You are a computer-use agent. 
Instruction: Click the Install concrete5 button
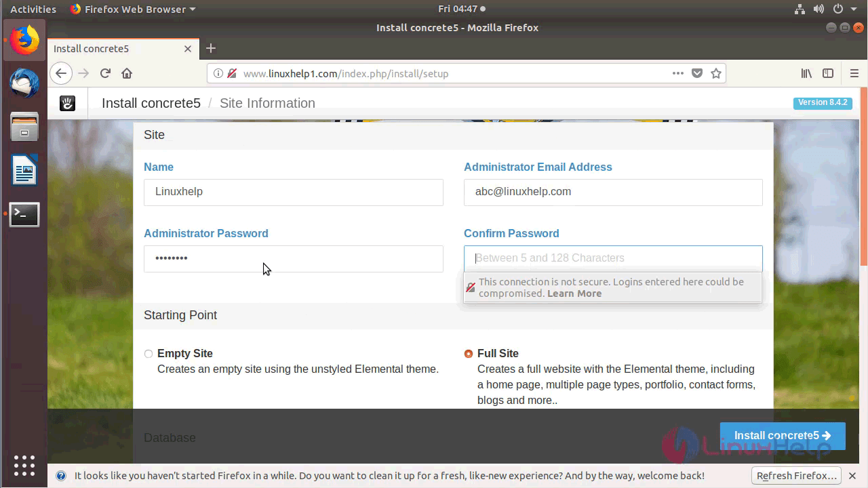tap(783, 436)
